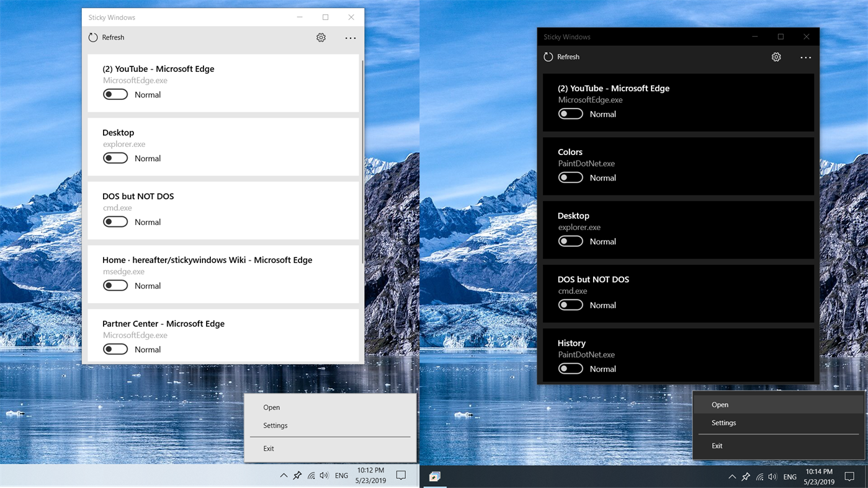Open the settings gear in the light window
The image size is (868, 488).
pos(321,37)
